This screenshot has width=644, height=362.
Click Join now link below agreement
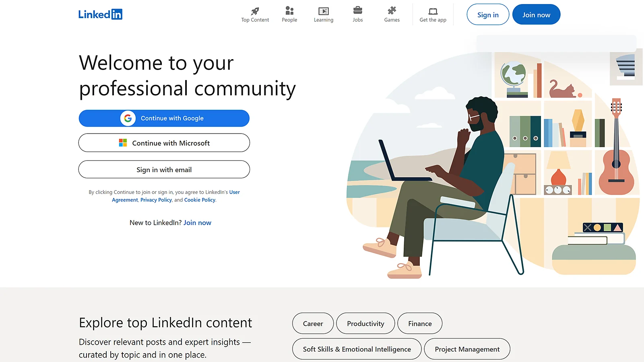(x=197, y=223)
